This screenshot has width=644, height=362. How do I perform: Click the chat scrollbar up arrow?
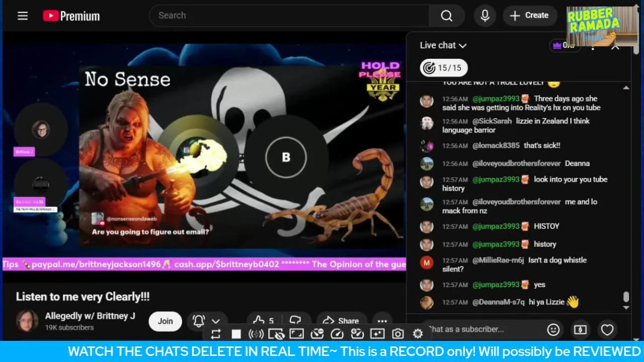pyautogui.click(x=626, y=88)
